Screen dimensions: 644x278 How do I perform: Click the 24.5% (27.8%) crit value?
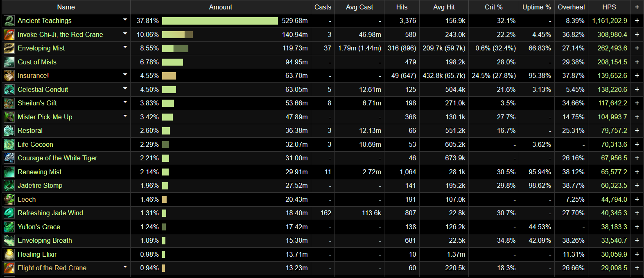tap(494, 76)
